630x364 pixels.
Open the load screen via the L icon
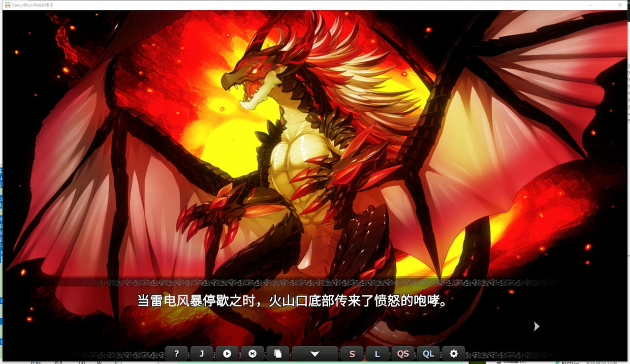[x=378, y=353]
